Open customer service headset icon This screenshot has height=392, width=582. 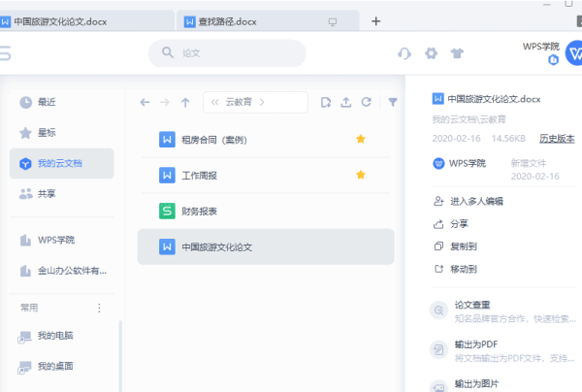tap(404, 53)
